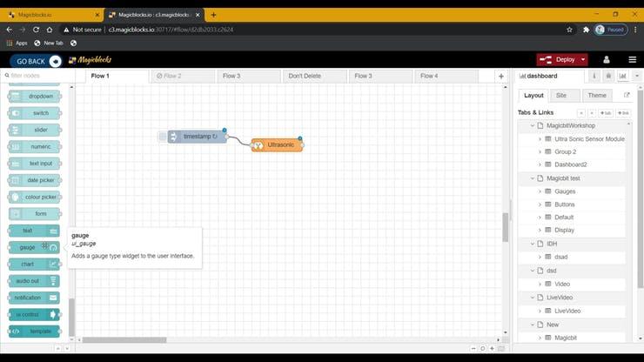
Task: Add a new flow tab with plus
Action: click(501, 77)
